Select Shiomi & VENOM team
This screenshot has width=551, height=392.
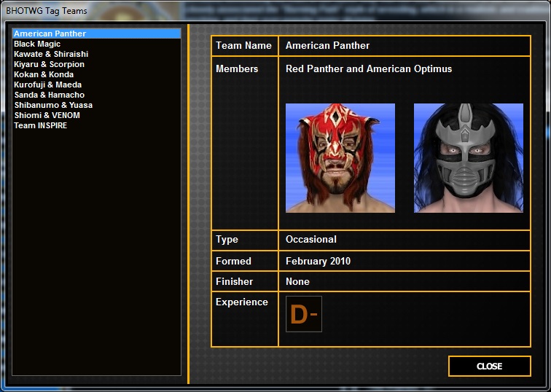pyautogui.click(x=47, y=115)
